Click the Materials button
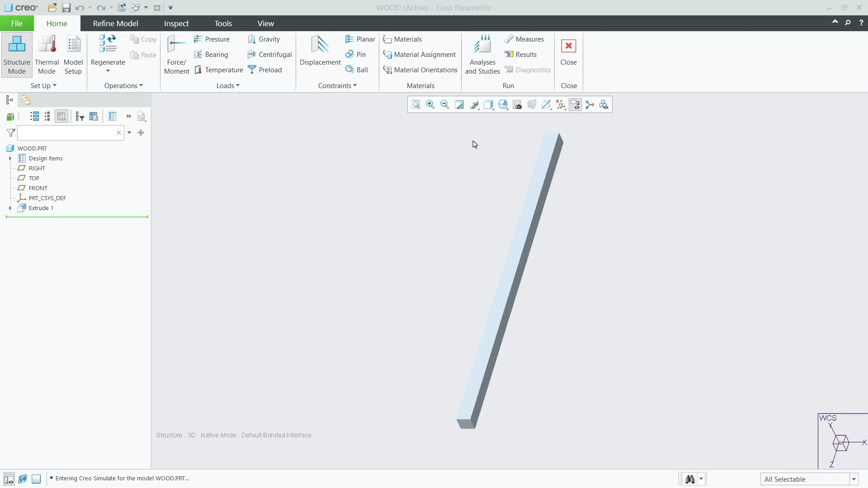This screenshot has width=868, height=488. 402,39
